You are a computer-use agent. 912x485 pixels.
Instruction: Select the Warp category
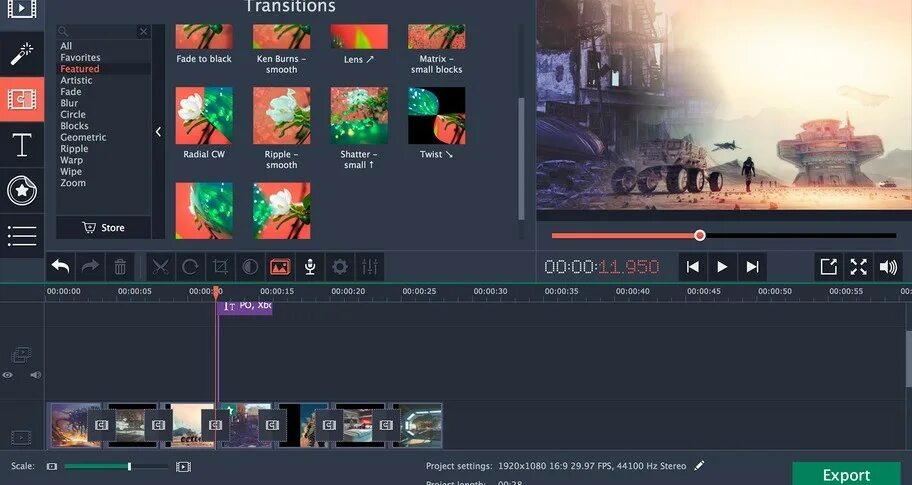[72, 160]
